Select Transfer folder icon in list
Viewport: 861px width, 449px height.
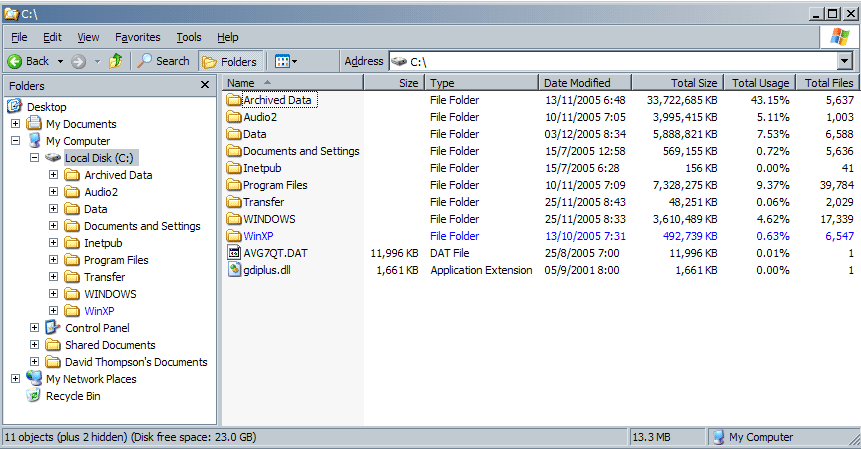tap(234, 202)
